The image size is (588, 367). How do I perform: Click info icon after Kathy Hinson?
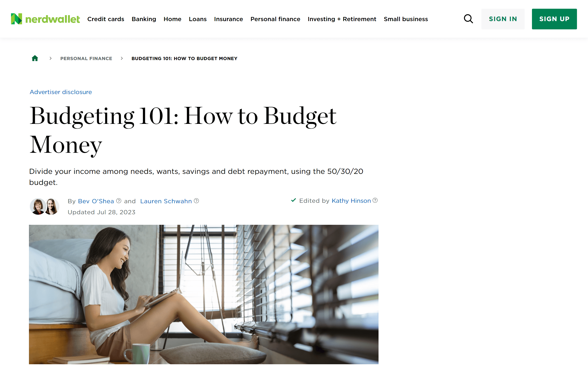point(375,200)
